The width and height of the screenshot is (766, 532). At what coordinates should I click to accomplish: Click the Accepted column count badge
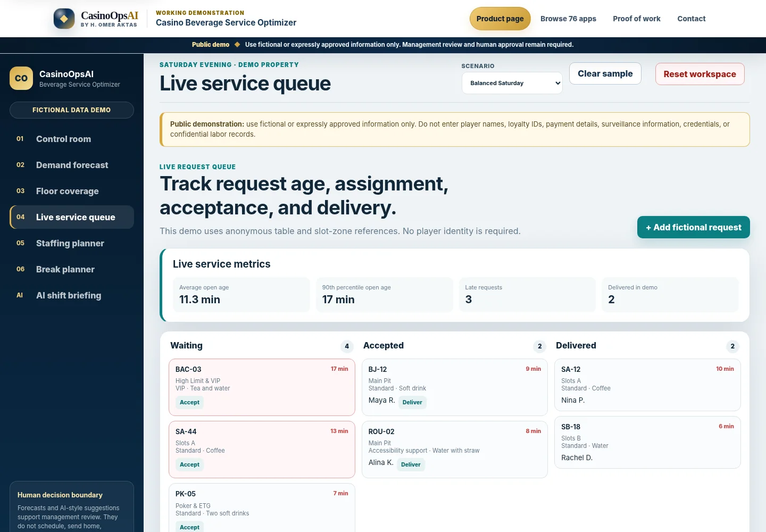[x=540, y=346]
